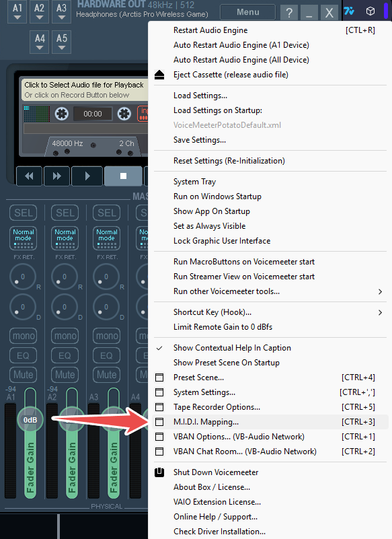The height and width of the screenshot is (539, 392).
Task: Open M.I.D.I. Mapping... menu entry
Action: tap(270, 422)
